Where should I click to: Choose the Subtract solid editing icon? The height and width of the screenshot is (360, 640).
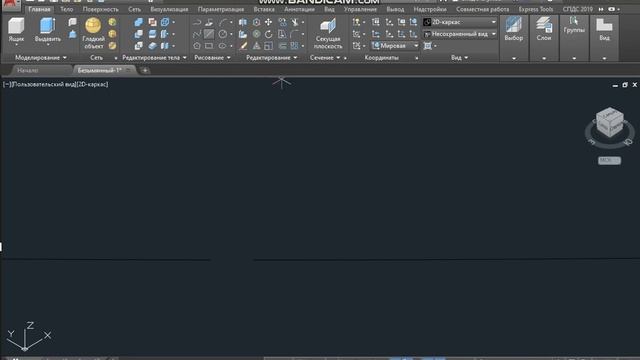(139, 34)
